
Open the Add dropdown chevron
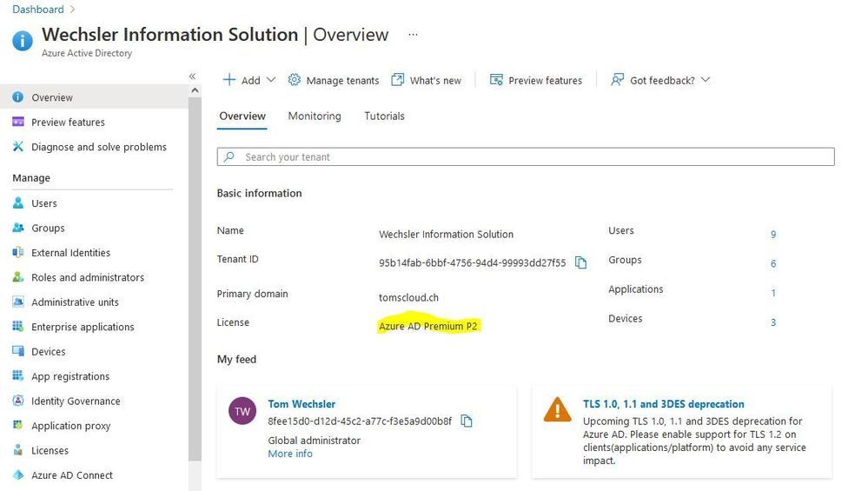271,80
